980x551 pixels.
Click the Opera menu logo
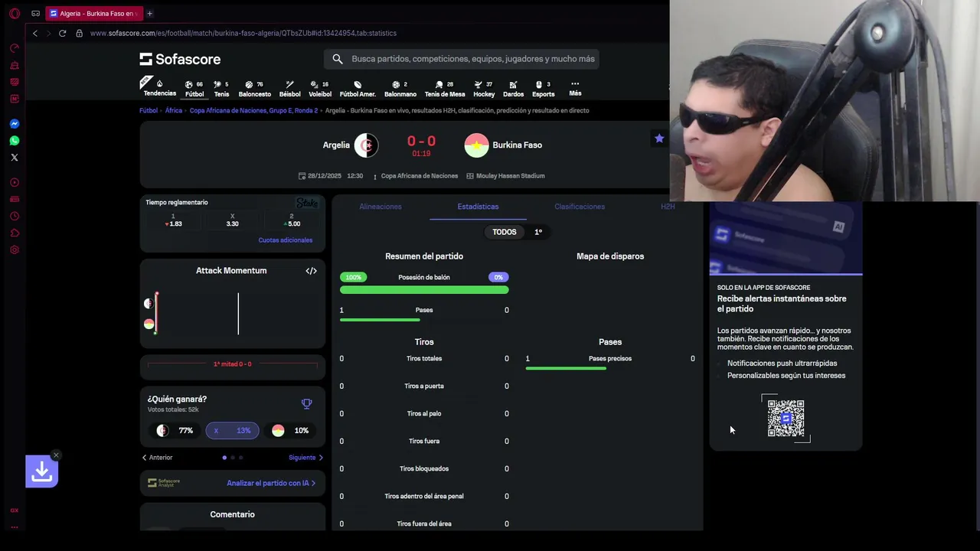14,13
